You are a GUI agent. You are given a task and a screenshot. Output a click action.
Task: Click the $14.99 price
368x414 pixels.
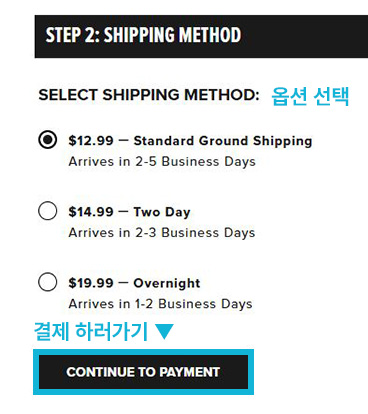(x=91, y=212)
